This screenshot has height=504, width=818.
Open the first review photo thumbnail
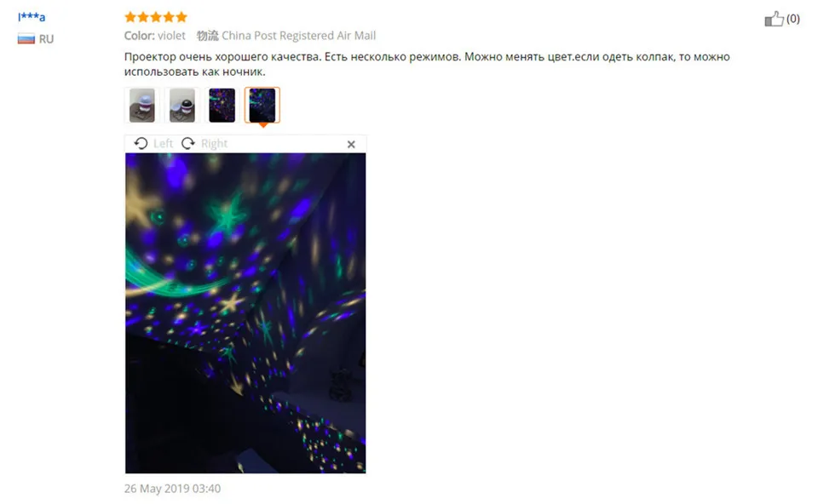pos(142,106)
